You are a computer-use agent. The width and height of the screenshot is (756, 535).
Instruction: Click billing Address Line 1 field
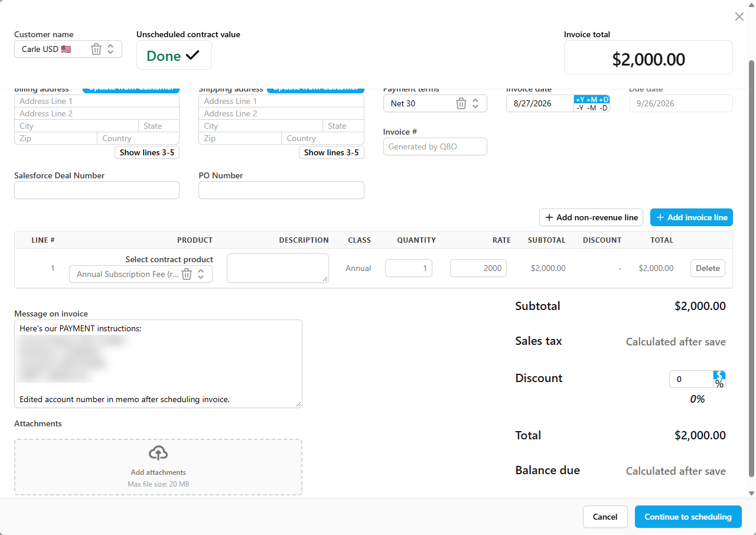(97, 101)
